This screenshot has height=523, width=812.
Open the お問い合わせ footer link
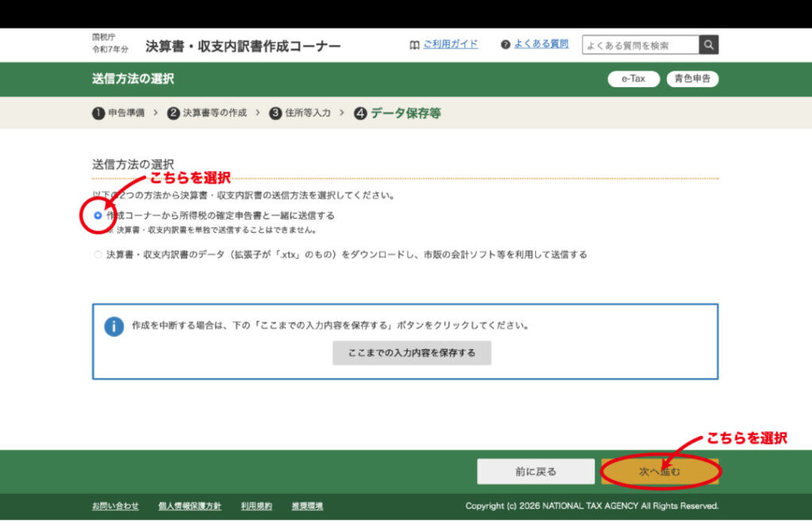pyautogui.click(x=115, y=506)
